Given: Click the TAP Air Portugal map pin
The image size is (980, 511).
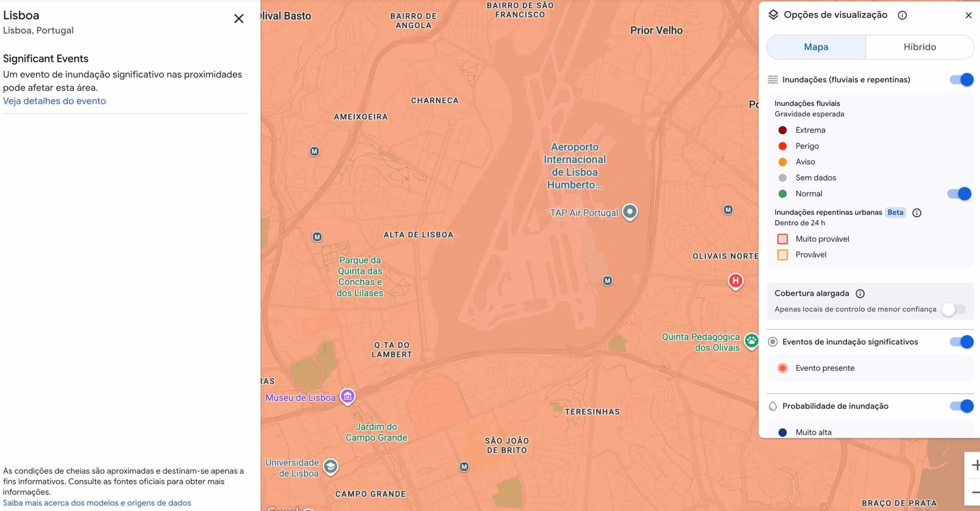Looking at the screenshot, I should [x=630, y=212].
